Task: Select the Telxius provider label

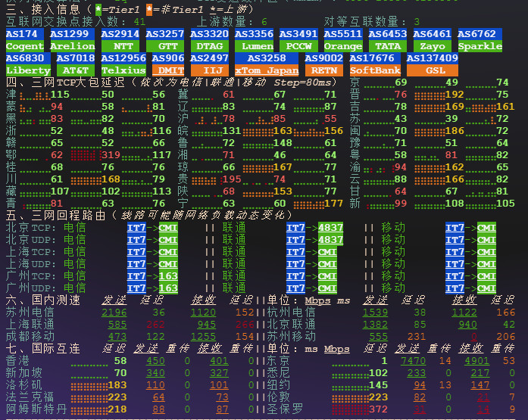Action: coord(123,70)
